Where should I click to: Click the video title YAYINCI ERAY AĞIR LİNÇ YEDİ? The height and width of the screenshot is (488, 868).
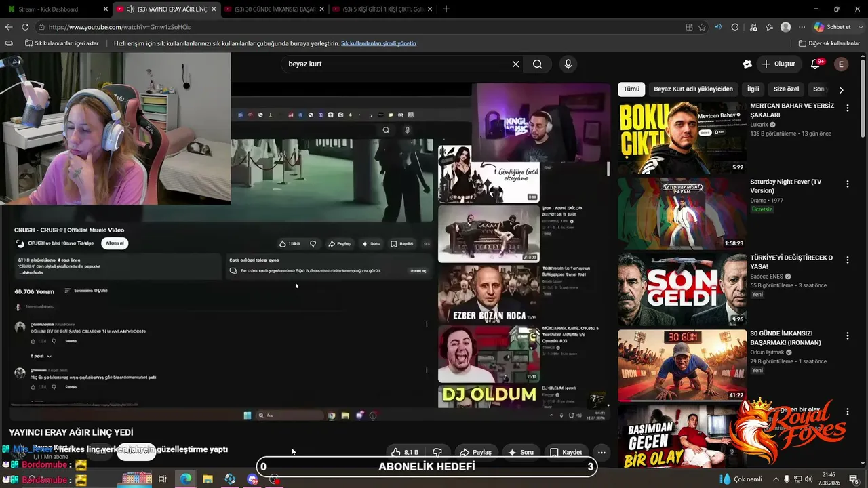click(x=71, y=432)
